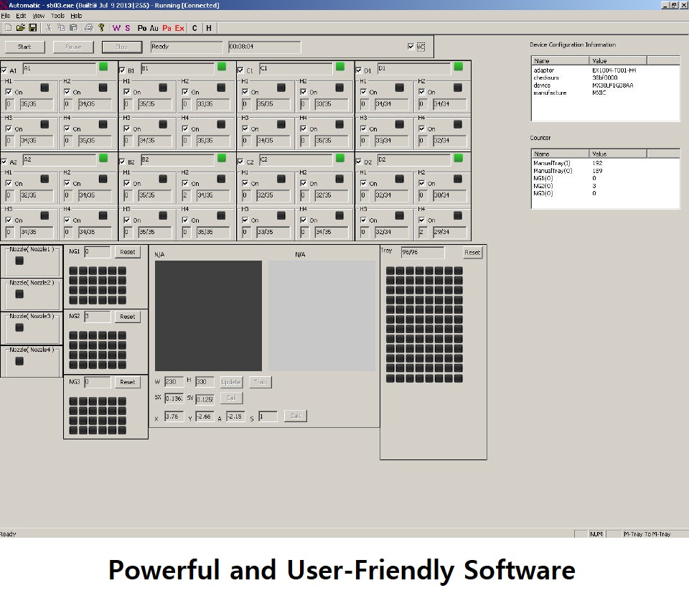
Task: Click the Save disk toolbar icon
Action: coord(32,28)
